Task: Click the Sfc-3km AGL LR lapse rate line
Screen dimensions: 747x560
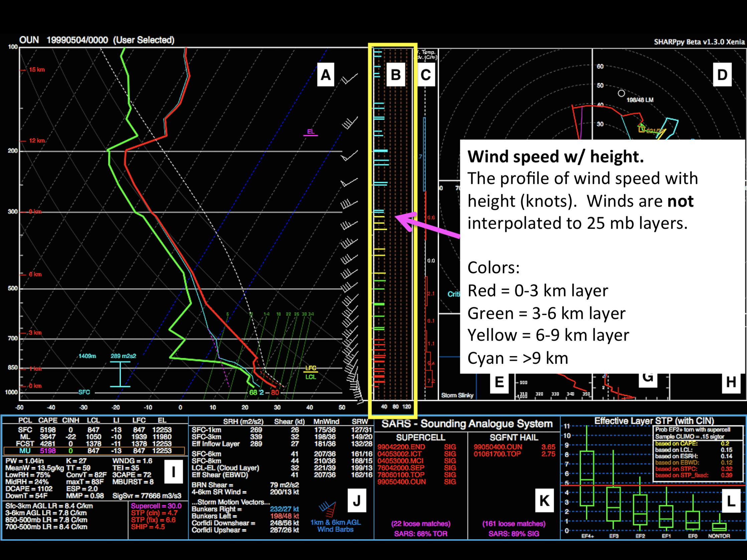Action: point(49,506)
